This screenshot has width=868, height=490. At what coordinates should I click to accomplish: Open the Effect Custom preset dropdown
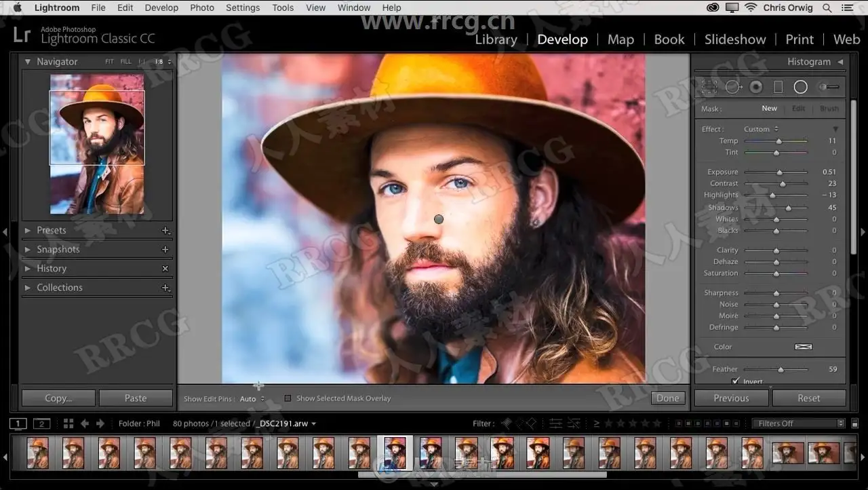(762, 129)
